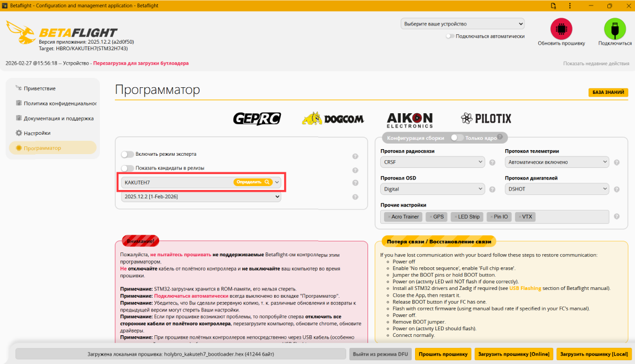The height and width of the screenshot is (364, 635).
Task: Click the Прошить прошивку button
Action: [x=443, y=354]
